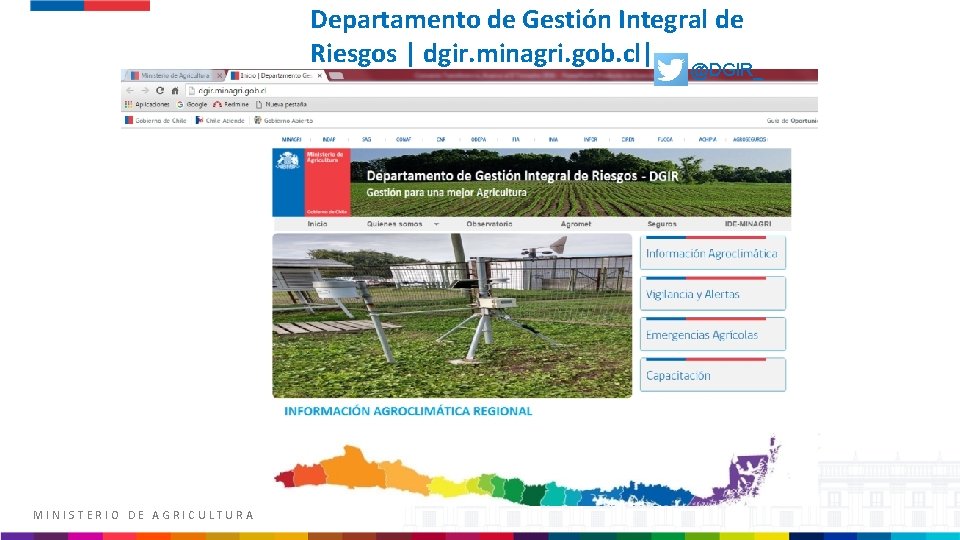
Task: Click the Twitter bird icon
Action: [670, 69]
